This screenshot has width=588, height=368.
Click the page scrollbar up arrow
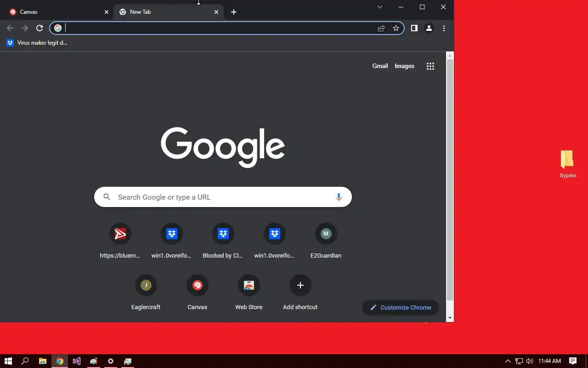(450, 55)
